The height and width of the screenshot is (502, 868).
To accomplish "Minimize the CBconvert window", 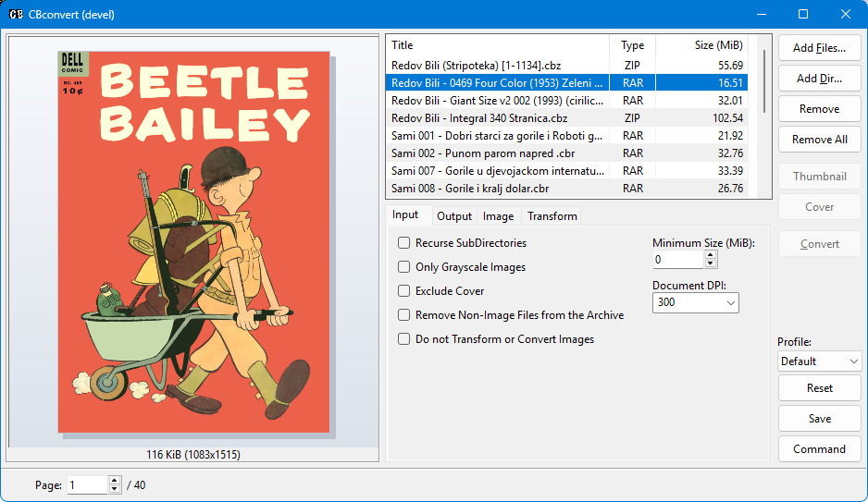I will point(762,15).
